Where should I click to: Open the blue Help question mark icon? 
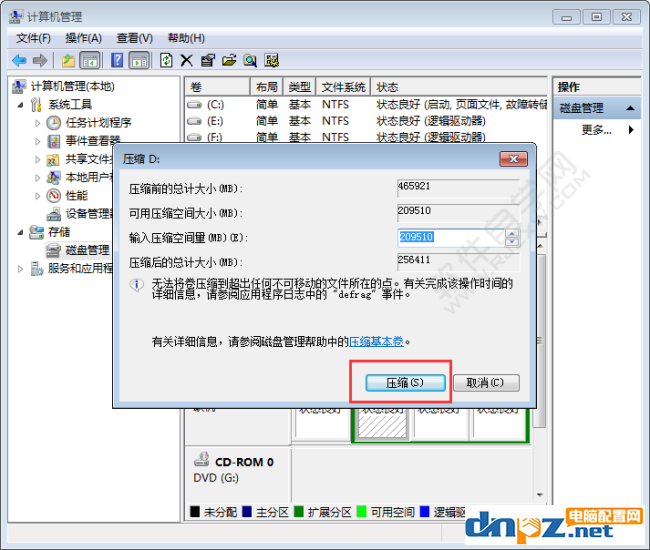[x=117, y=61]
